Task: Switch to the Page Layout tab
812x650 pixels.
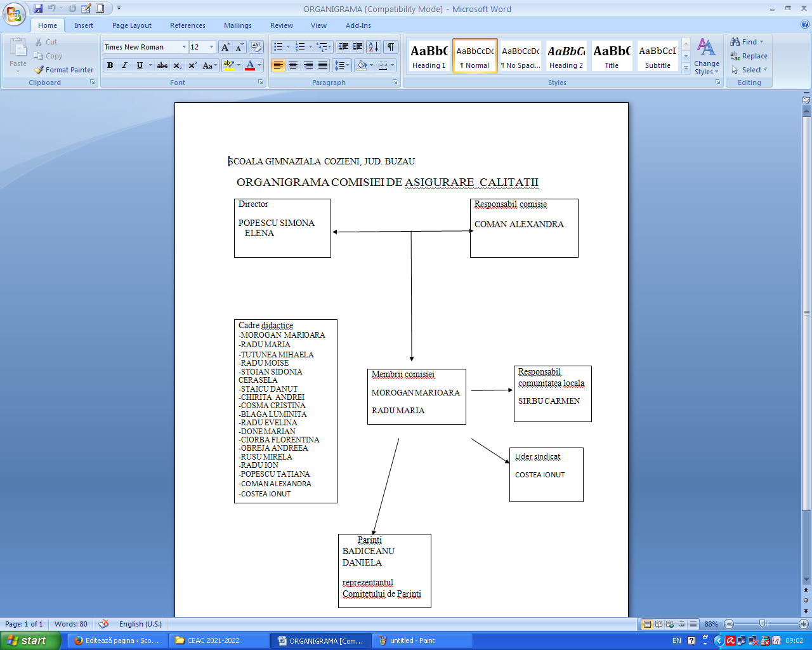Action: pyautogui.click(x=131, y=25)
